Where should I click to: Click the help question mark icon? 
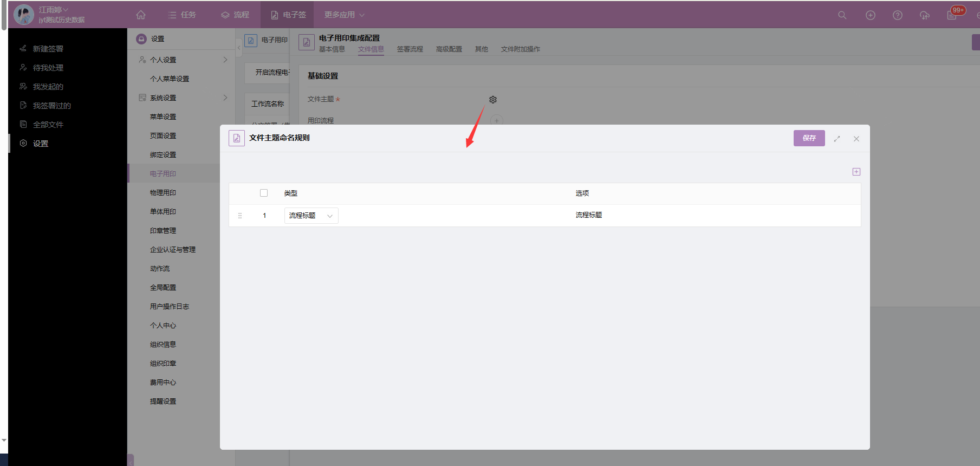click(898, 15)
